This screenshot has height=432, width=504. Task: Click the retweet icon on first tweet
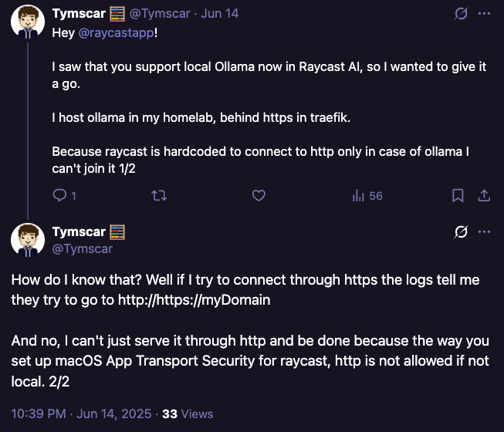(x=160, y=195)
